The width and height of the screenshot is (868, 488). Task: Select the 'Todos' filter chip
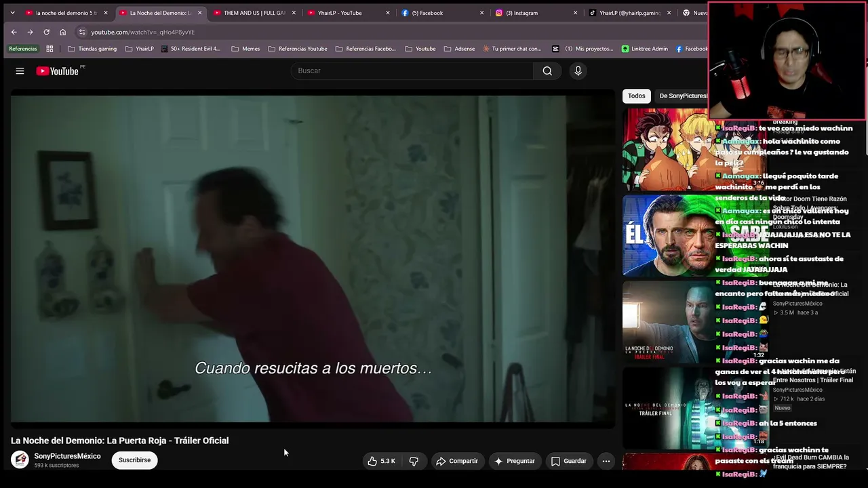coord(637,96)
